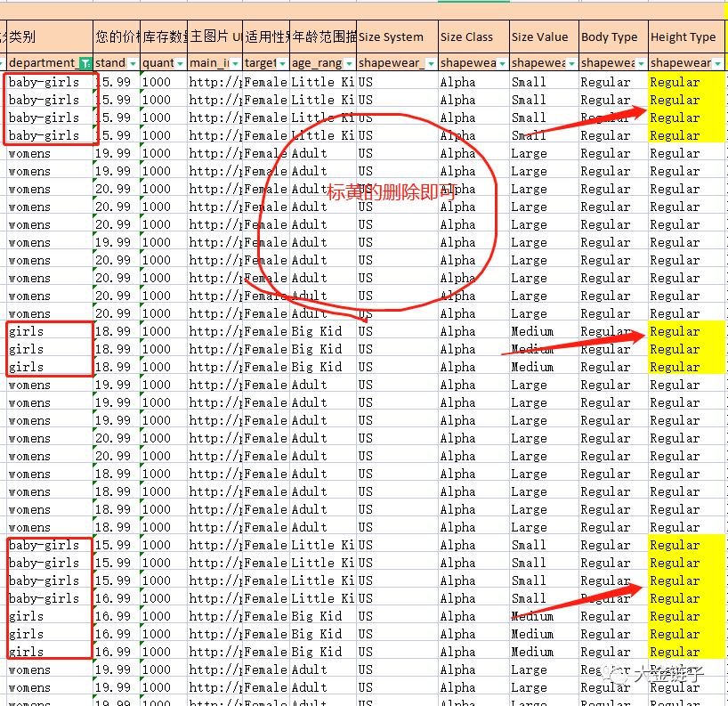Expand the quant column filter arrow
The width and height of the screenshot is (728, 706).
[182, 63]
